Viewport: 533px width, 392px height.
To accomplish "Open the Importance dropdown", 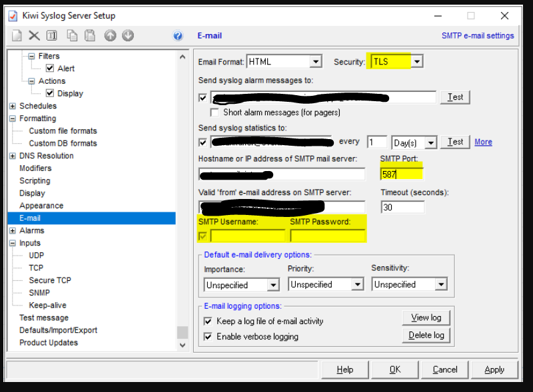I will click(273, 285).
